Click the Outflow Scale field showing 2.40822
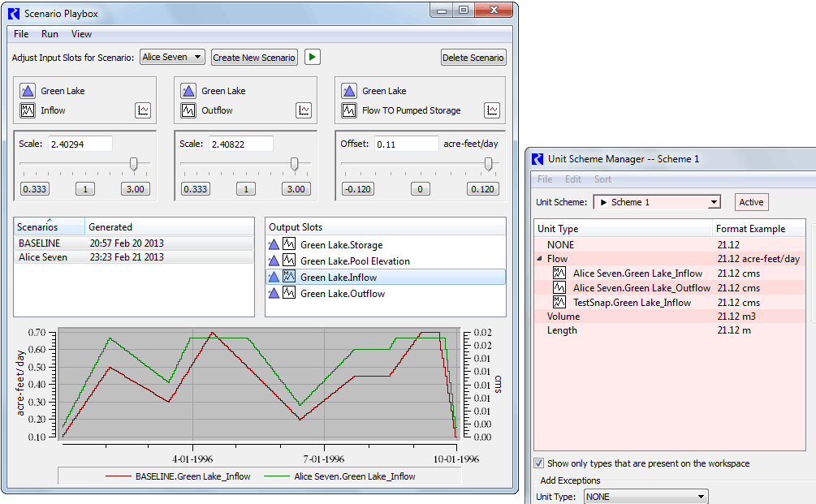 pyautogui.click(x=241, y=144)
